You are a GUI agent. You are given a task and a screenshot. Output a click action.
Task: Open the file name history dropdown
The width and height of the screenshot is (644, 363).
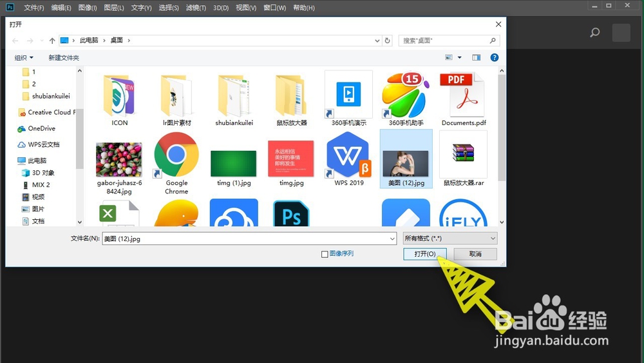[x=392, y=239]
